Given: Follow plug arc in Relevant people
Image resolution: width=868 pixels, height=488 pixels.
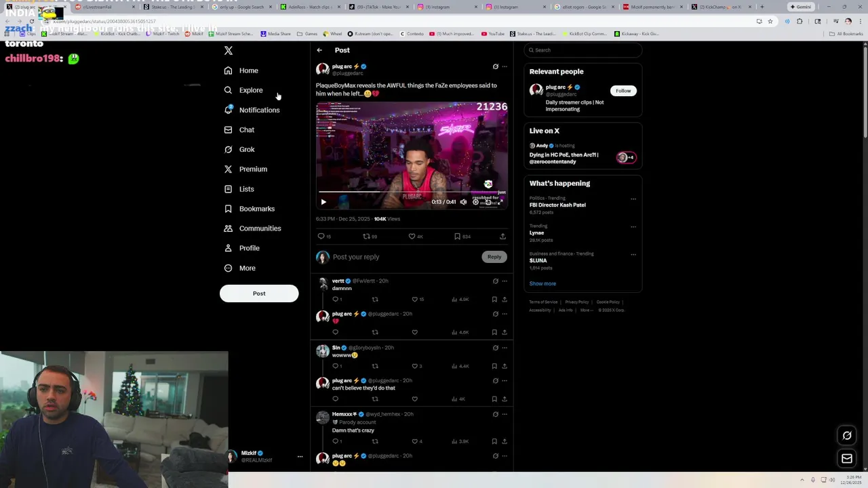Looking at the screenshot, I should coord(623,91).
